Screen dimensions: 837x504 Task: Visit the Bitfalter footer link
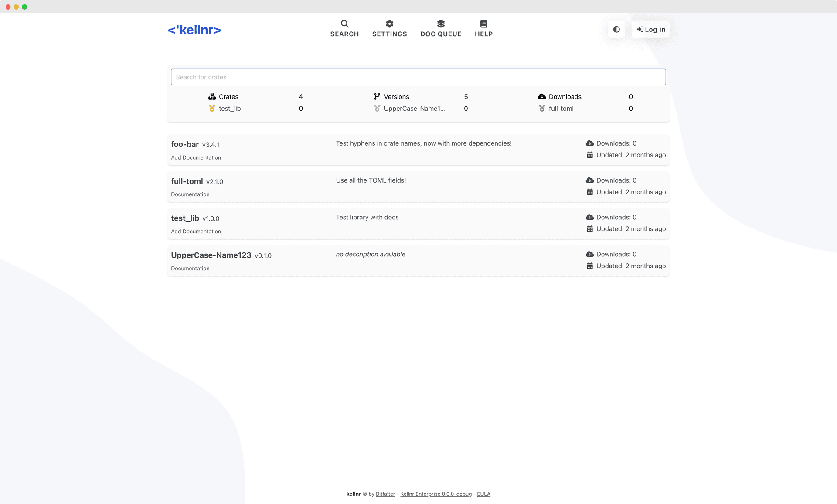coord(385,494)
